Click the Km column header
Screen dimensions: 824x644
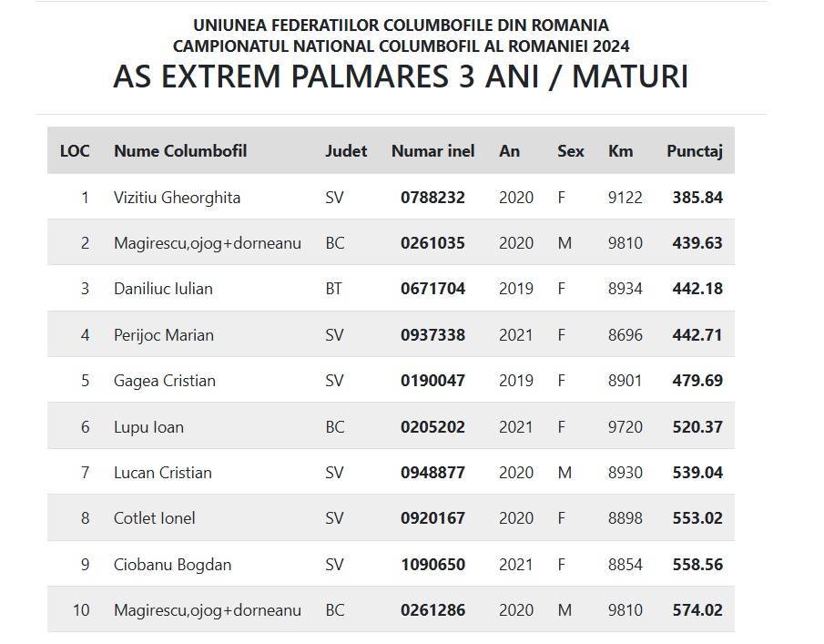620,151
